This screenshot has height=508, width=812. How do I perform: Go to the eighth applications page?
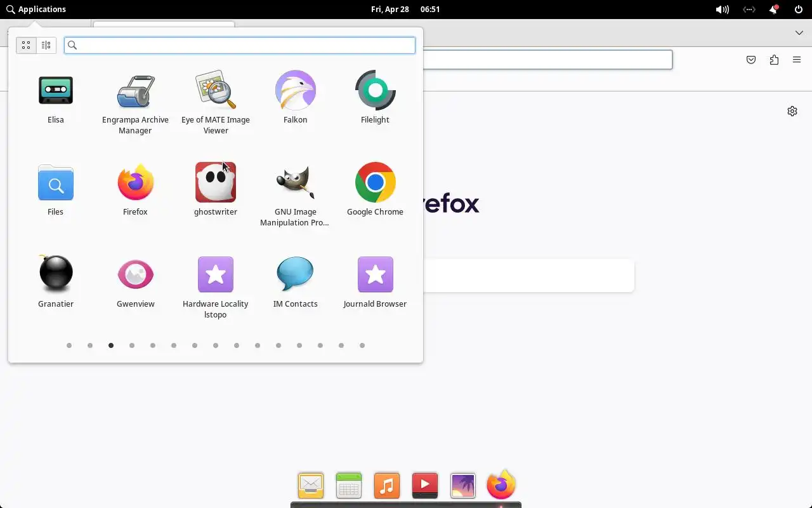[x=216, y=345]
